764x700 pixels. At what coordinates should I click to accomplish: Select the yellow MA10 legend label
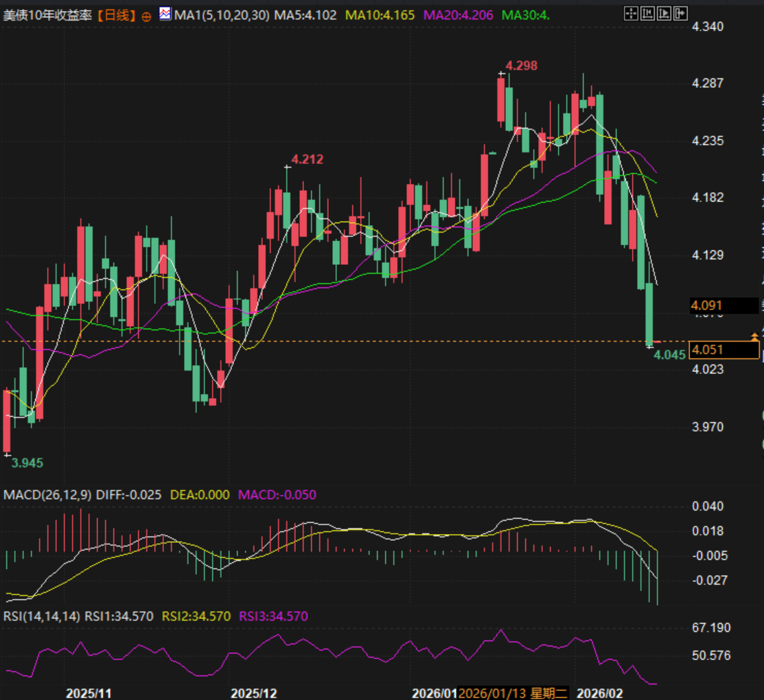pos(380,14)
